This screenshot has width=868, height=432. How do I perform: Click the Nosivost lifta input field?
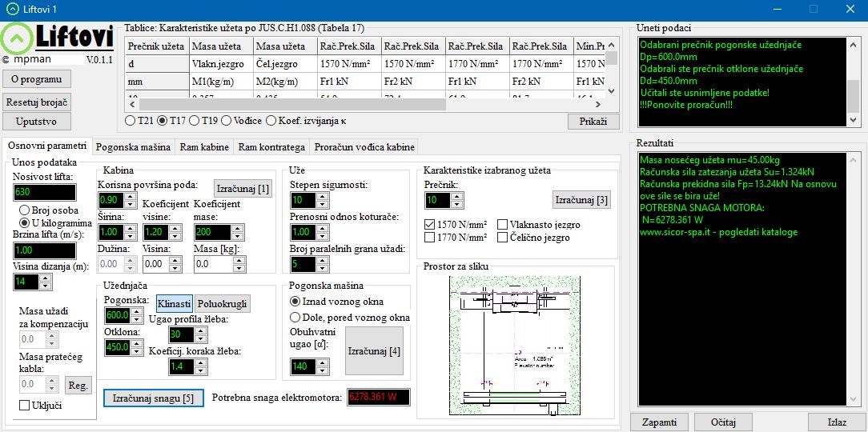[44, 192]
